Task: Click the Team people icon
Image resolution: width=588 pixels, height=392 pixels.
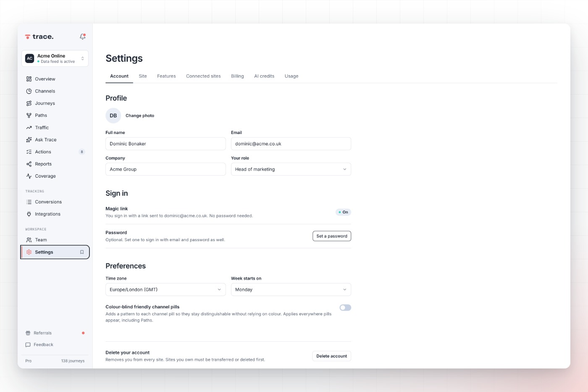Action: click(x=29, y=240)
